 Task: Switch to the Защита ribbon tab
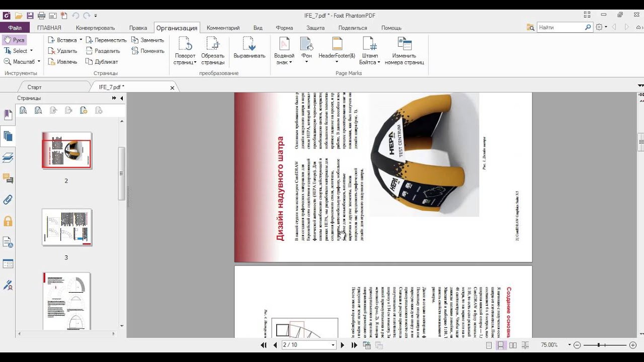pos(315,28)
